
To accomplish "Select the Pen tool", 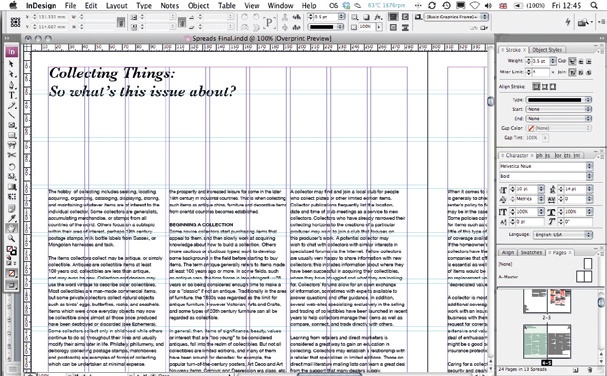I will (12, 84).
